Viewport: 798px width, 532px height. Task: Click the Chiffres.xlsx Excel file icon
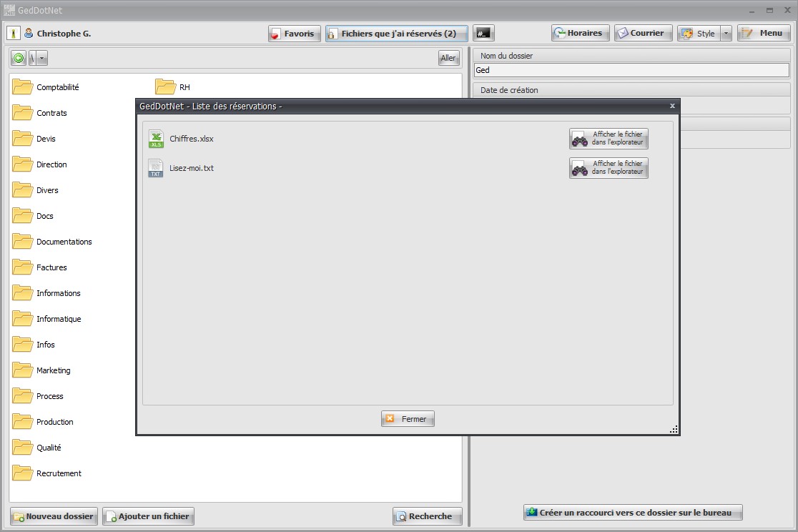pyautogui.click(x=156, y=139)
